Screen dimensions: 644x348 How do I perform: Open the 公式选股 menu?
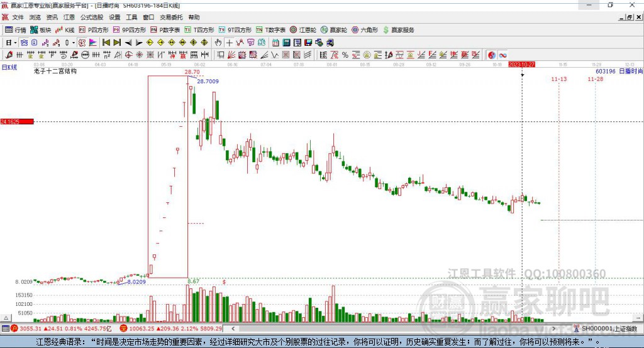click(92, 17)
